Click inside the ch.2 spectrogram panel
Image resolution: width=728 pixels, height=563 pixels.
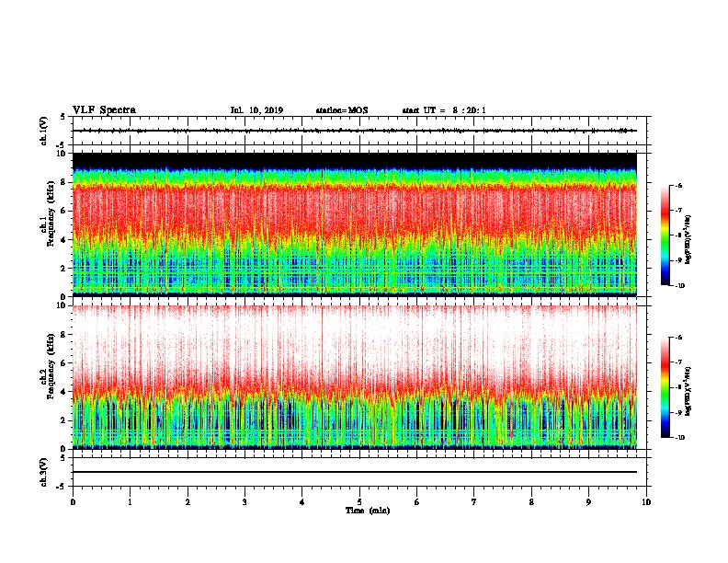pyautogui.click(x=355, y=377)
